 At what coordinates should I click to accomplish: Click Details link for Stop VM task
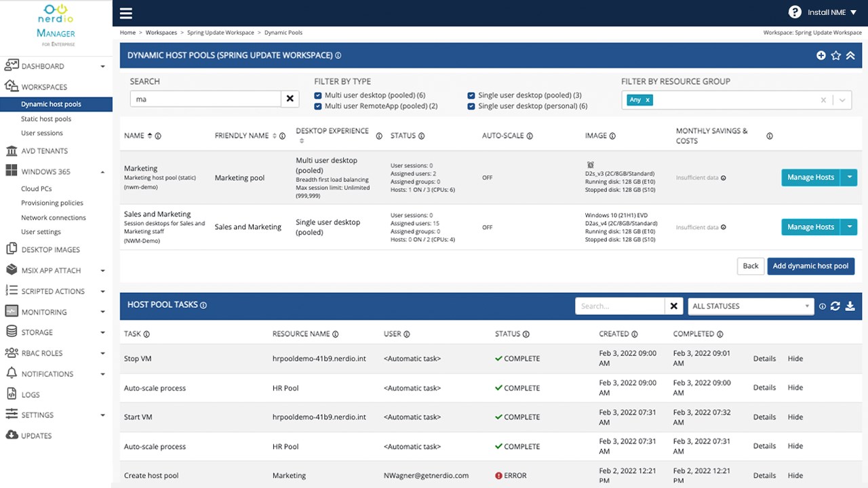764,359
